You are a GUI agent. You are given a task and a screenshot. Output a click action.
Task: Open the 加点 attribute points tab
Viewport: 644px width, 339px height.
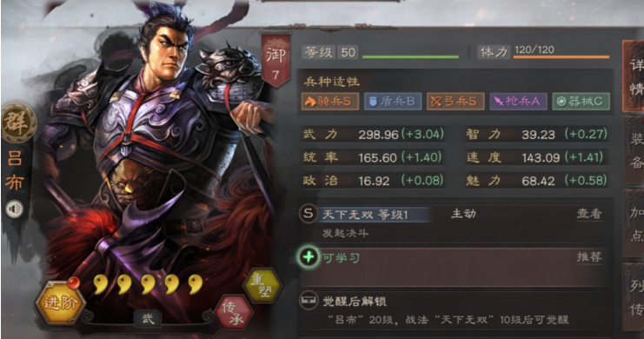click(x=634, y=224)
